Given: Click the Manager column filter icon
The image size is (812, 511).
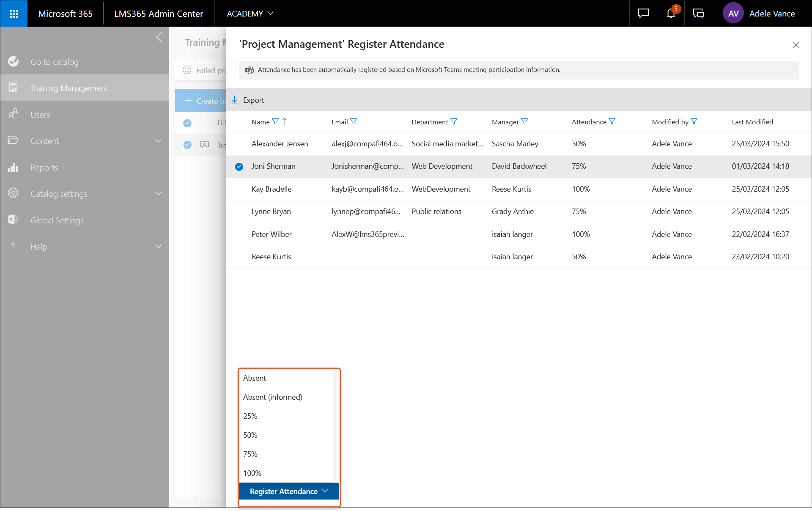Looking at the screenshot, I should click(x=524, y=122).
